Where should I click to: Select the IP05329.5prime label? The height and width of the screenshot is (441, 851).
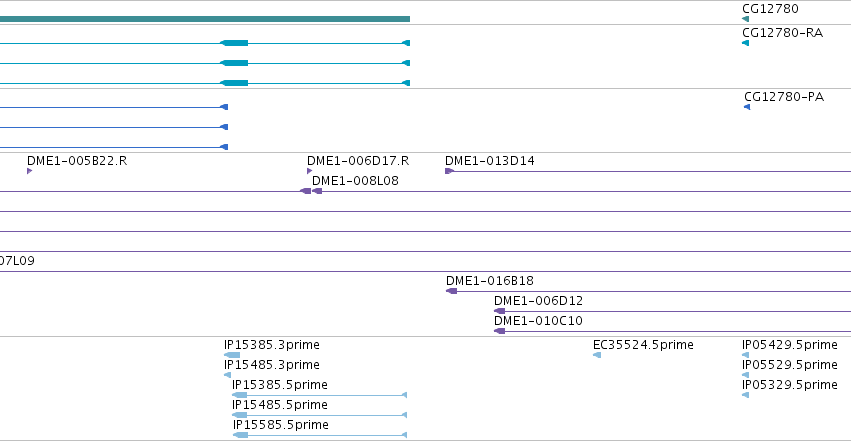click(790, 385)
